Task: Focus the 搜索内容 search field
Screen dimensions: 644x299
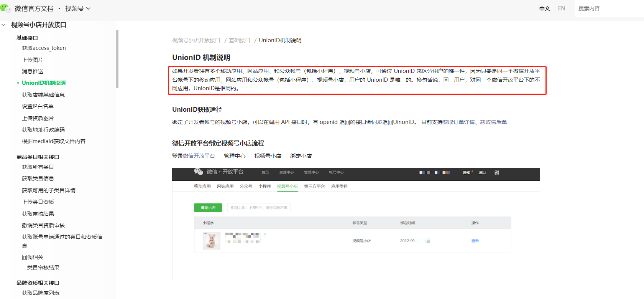Action: click(609, 8)
